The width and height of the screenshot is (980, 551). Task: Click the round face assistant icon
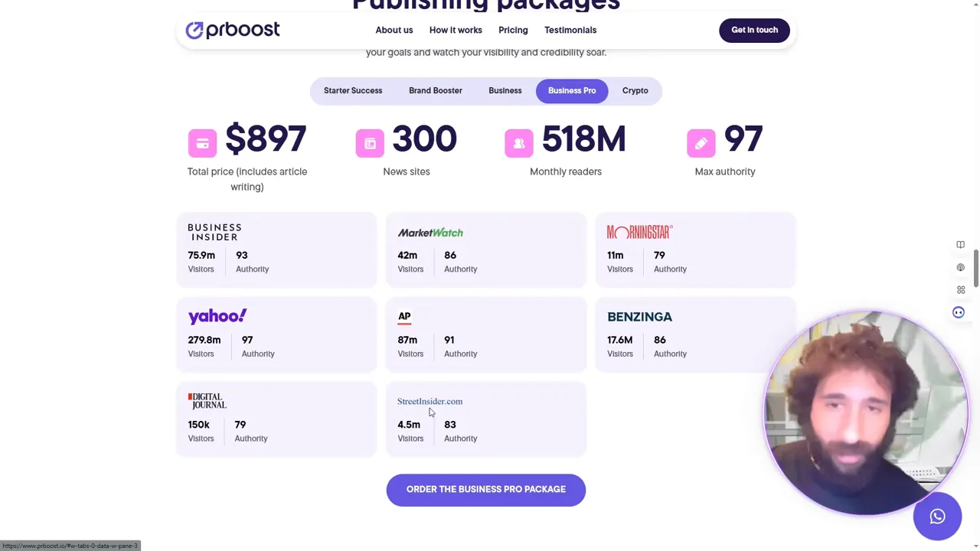958,312
